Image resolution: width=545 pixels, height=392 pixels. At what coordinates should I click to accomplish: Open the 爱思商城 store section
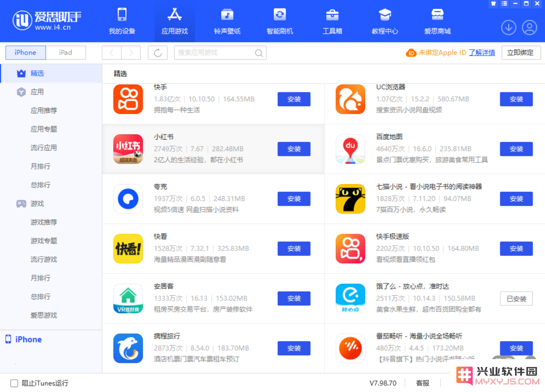pyautogui.click(x=437, y=21)
